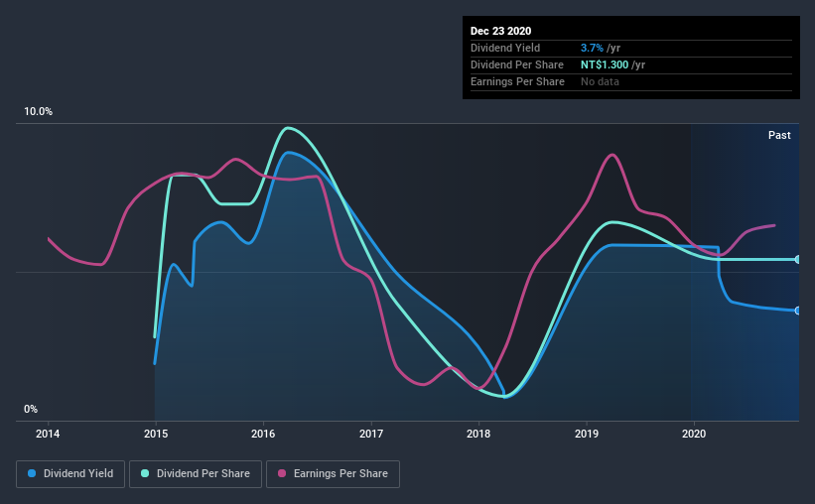Click the 2015 x-axis label

click(156, 434)
